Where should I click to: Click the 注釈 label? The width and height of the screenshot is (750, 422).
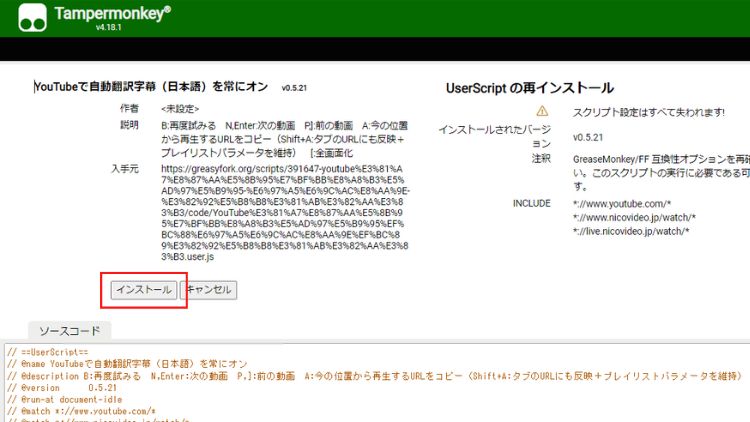(541, 158)
